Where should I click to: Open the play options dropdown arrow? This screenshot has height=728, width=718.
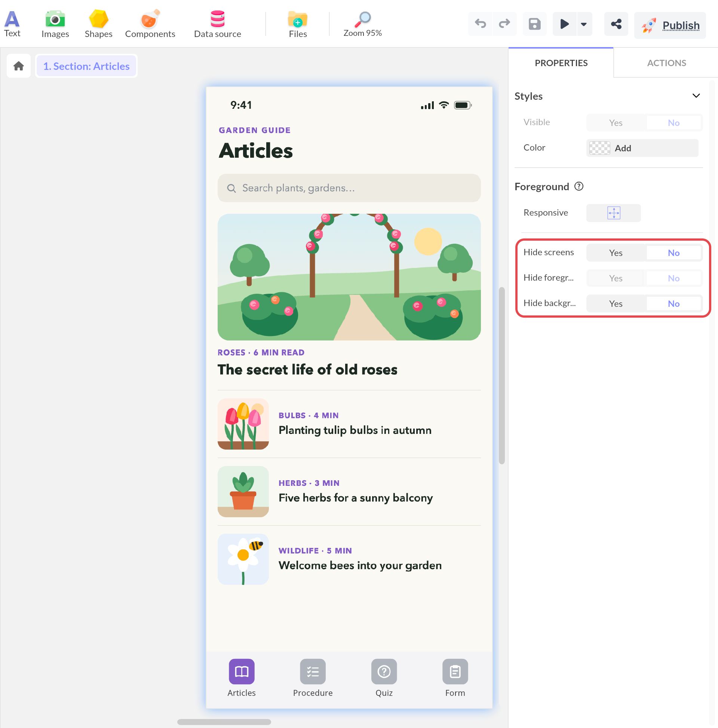pos(584,24)
